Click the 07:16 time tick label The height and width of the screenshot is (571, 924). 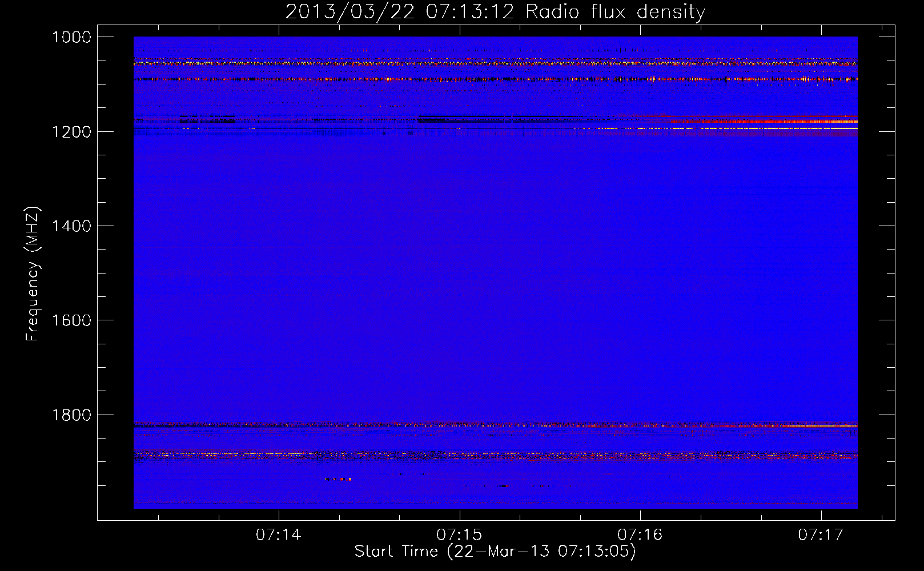coord(640,534)
